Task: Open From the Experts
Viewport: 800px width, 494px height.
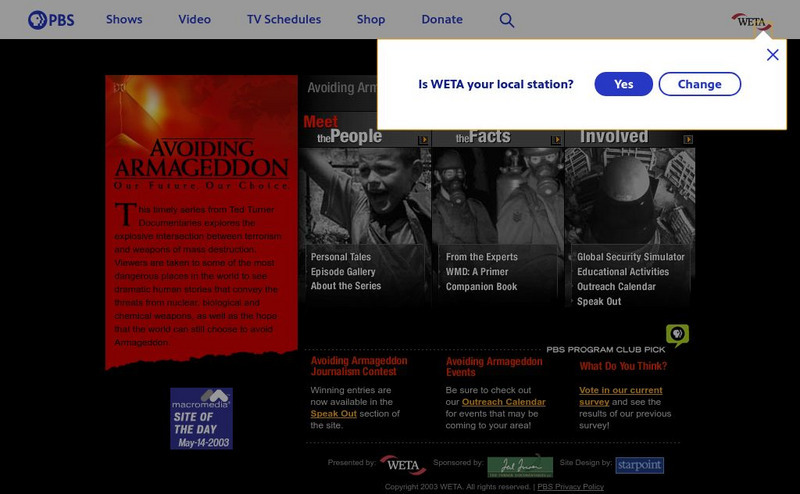Action: tap(482, 257)
